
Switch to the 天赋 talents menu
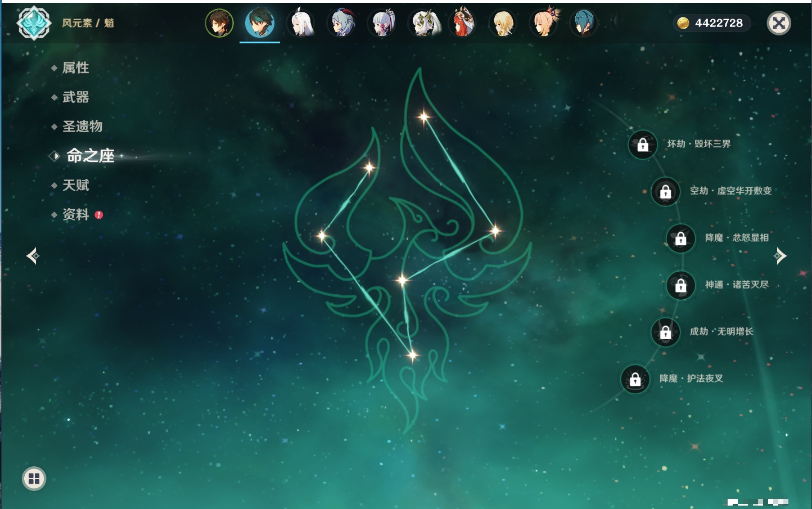pos(75,185)
